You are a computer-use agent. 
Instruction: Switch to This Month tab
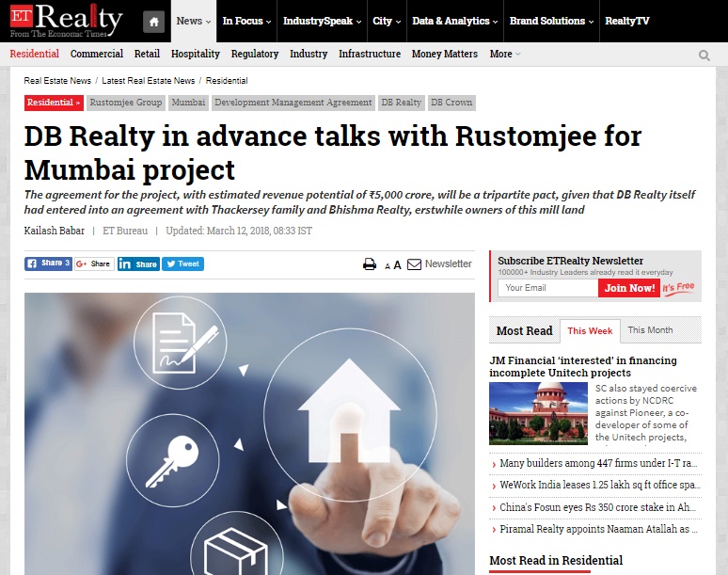(x=650, y=330)
